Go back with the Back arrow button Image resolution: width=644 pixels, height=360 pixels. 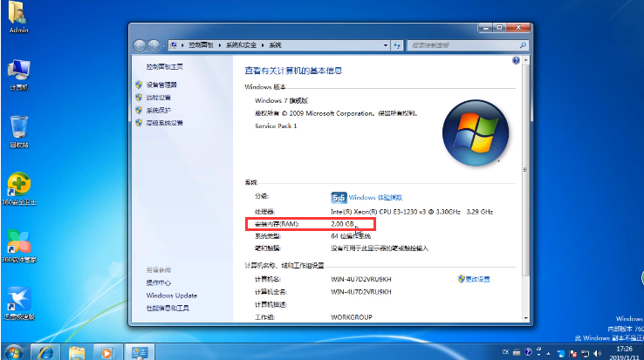point(140,45)
